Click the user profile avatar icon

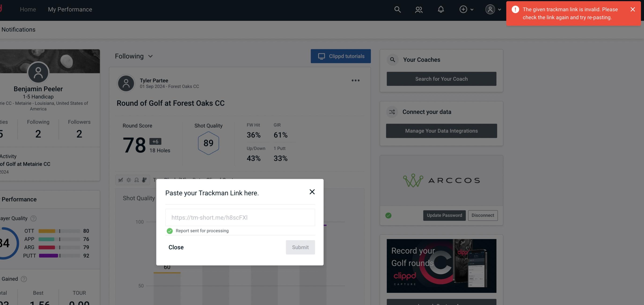(490, 9)
